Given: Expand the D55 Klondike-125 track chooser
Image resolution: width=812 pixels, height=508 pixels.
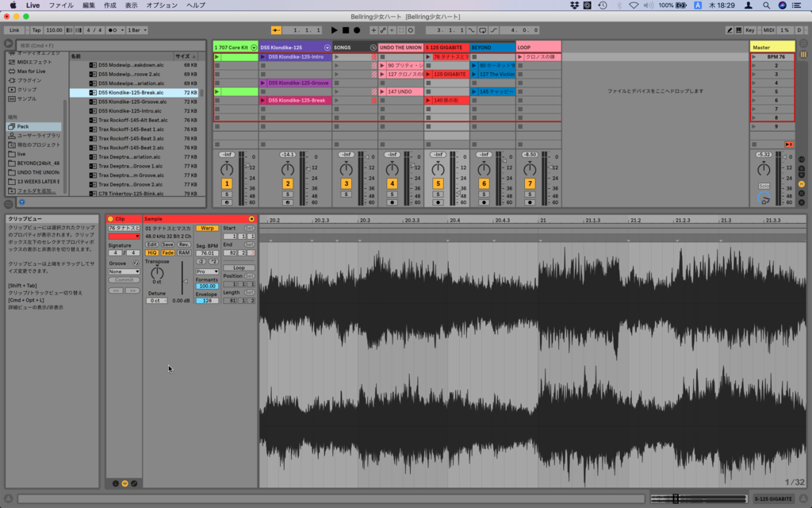Looking at the screenshot, I should [327, 48].
